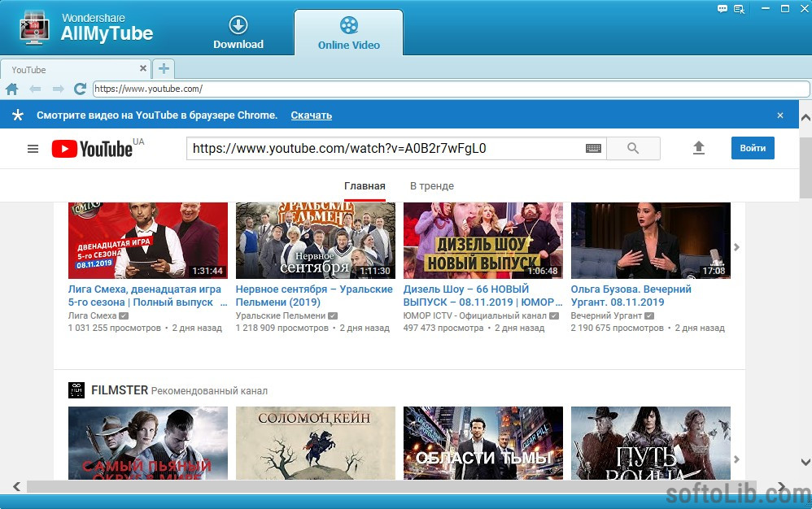Image resolution: width=812 pixels, height=509 pixels.
Task: Open the Области тьмы movie thumbnail
Action: 483,443
